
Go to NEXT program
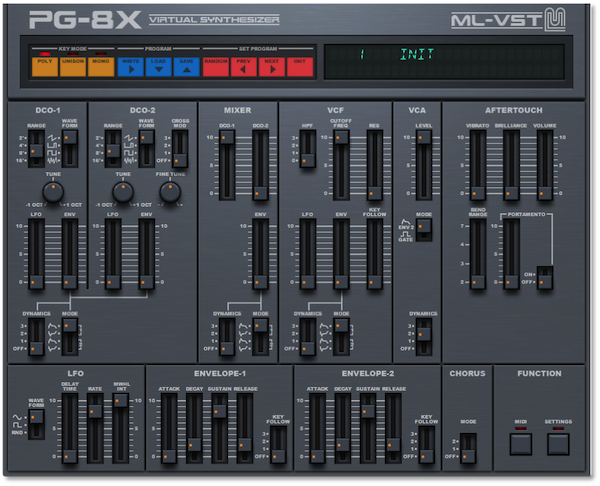272,67
